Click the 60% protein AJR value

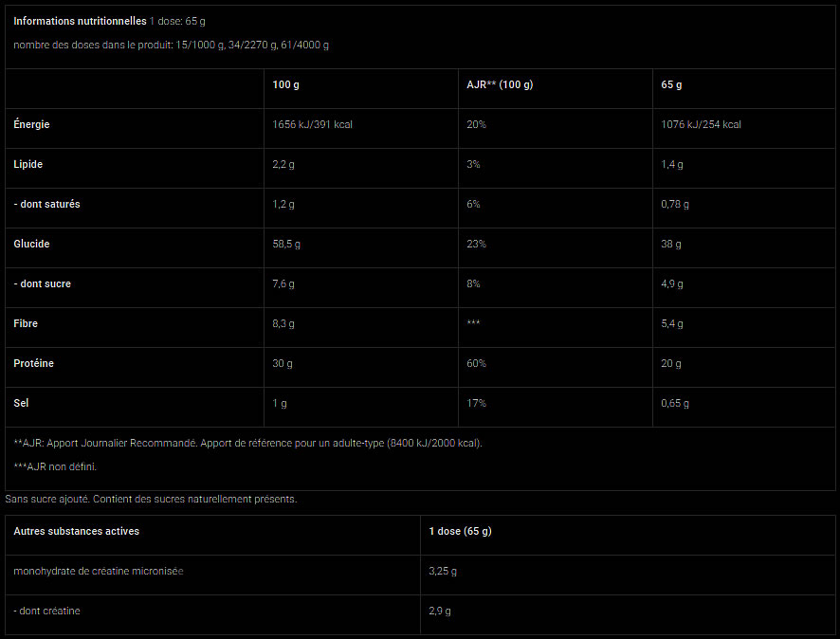pos(476,363)
